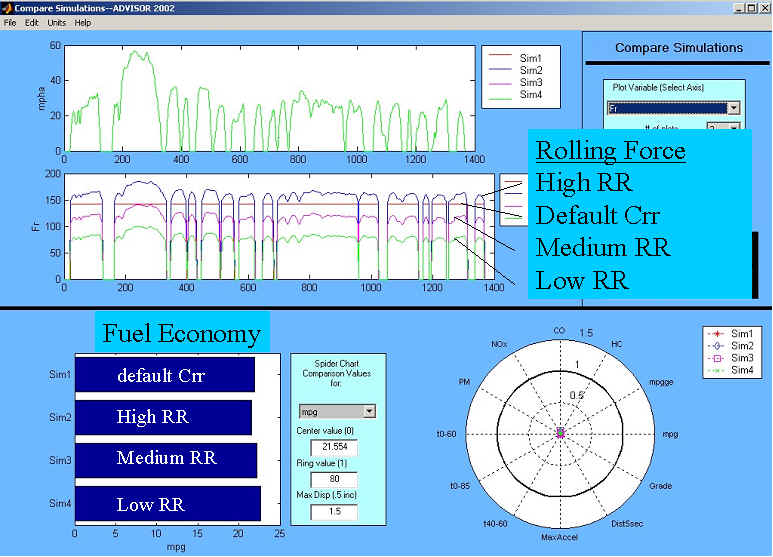
Task: Open the Help menu
Action: (83, 22)
